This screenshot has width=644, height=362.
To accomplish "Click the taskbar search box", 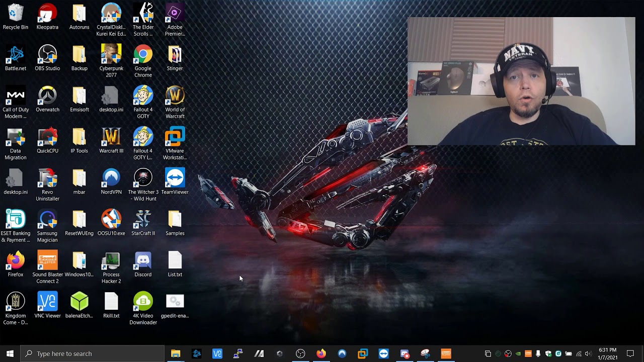I will [x=93, y=353].
